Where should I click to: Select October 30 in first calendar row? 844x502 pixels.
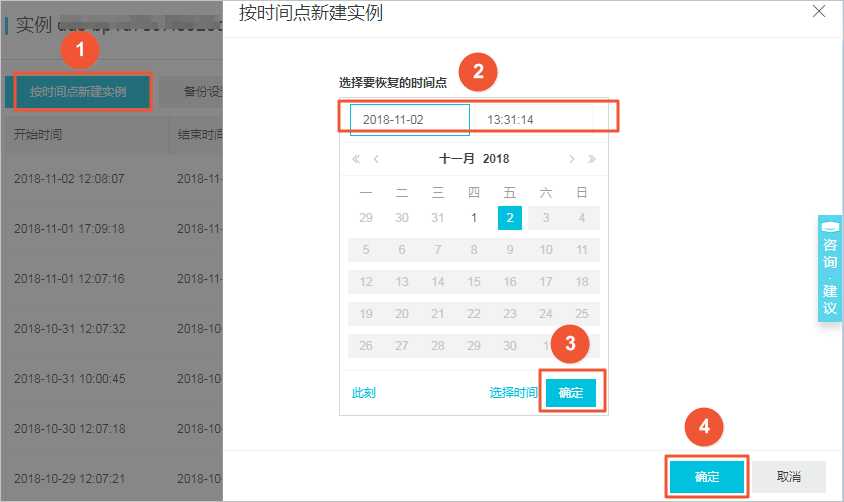[402, 218]
